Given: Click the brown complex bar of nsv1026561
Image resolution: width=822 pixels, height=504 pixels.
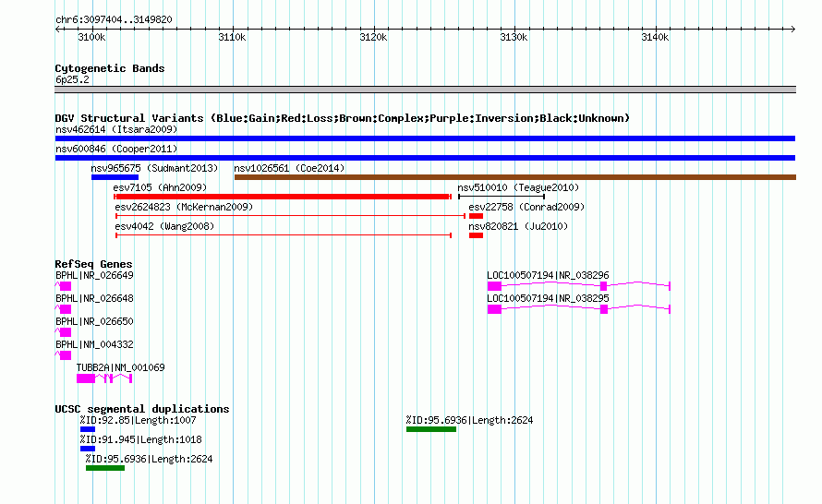Looking at the screenshot, I should 515,177.
